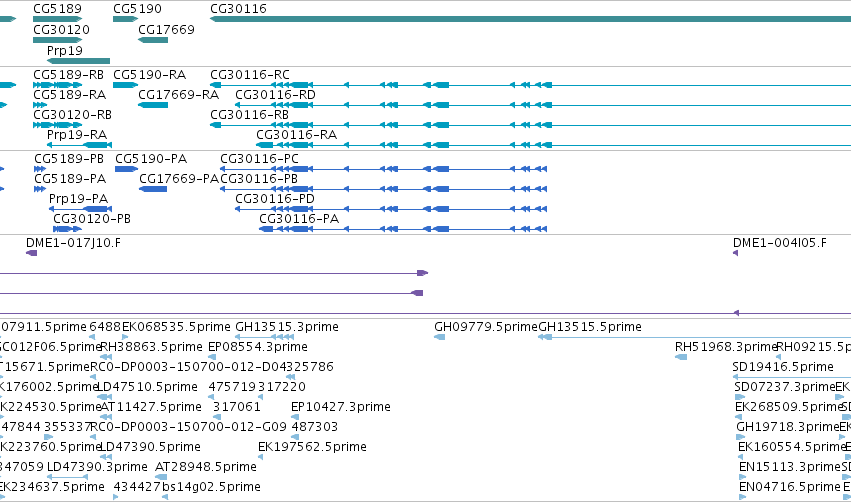Click the DME1-004I05.F marker arrow
This screenshot has height=502, width=851.
coord(735,253)
